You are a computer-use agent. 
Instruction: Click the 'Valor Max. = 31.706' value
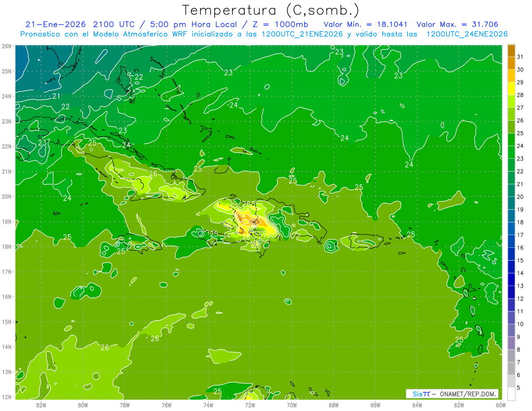458,24
